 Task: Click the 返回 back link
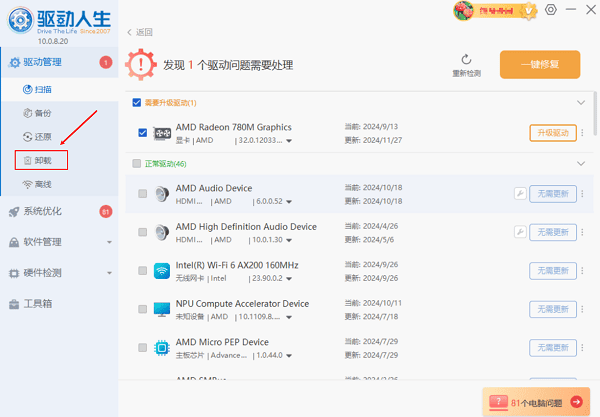click(140, 32)
